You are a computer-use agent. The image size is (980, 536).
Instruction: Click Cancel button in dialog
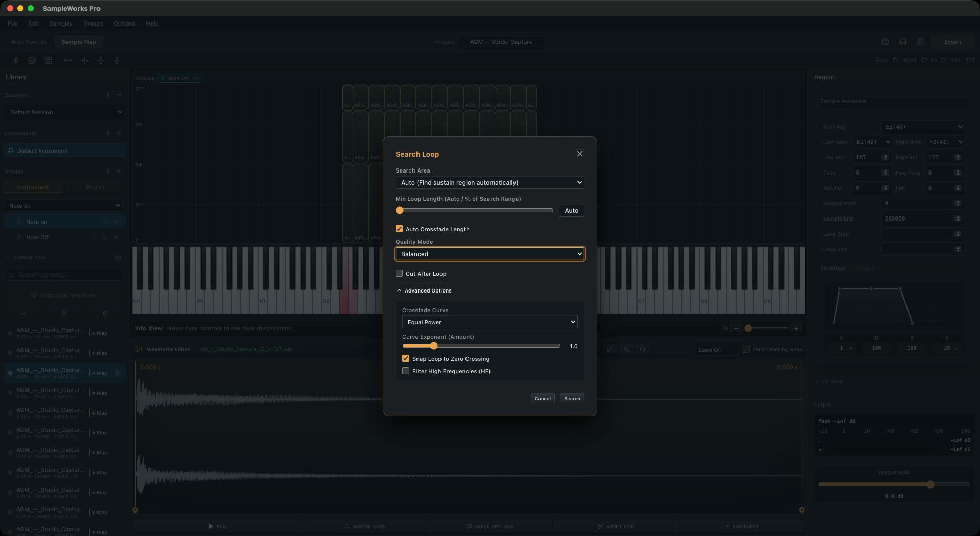[543, 398]
